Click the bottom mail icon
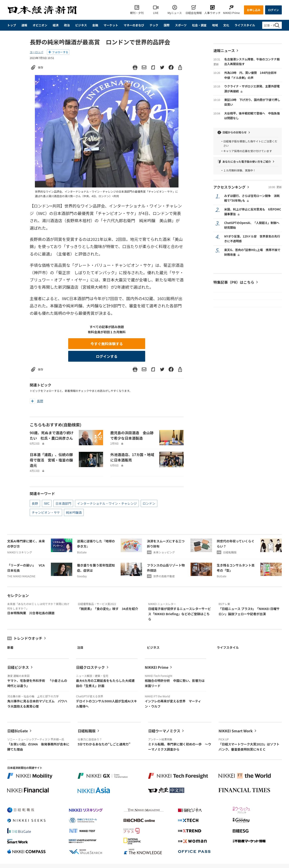 pyautogui.click(x=144, y=369)
